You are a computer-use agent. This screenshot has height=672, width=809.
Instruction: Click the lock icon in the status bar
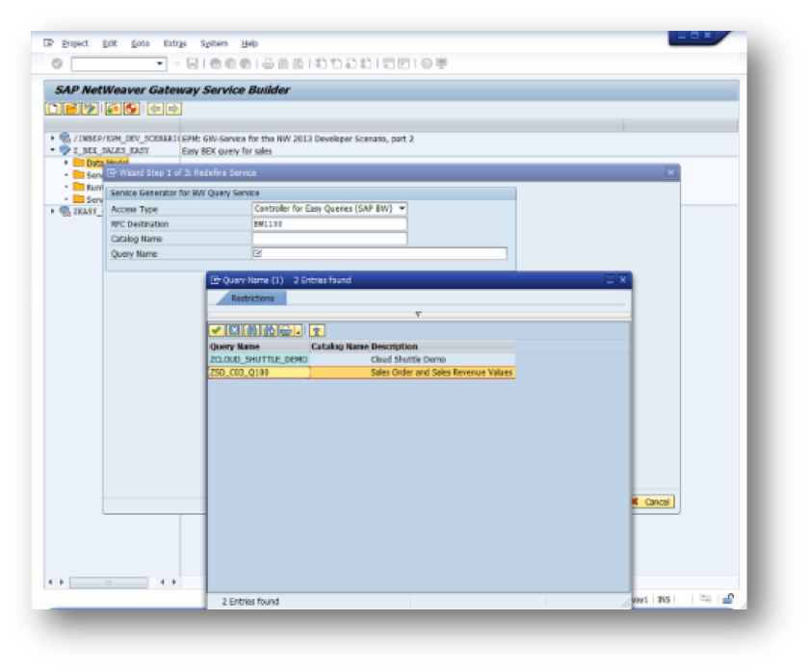pyautogui.click(x=728, y=599)
